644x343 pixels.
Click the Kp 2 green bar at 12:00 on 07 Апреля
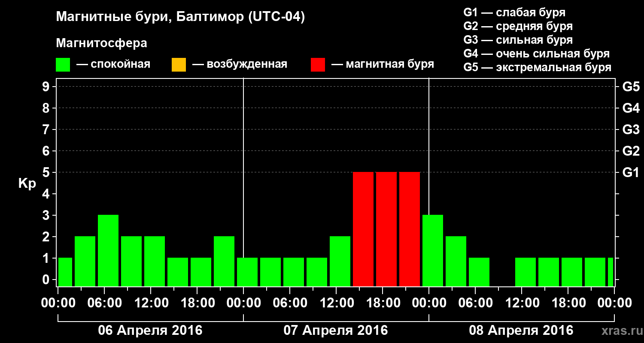340,262
